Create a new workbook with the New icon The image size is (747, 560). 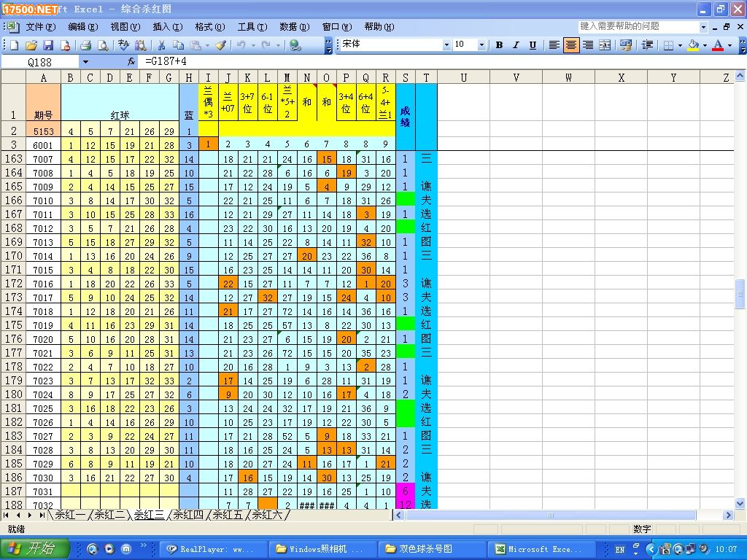[x=15, y=45]
